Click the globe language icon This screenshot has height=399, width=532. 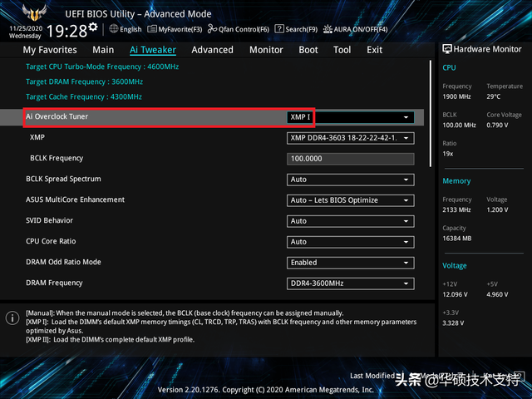114,29
